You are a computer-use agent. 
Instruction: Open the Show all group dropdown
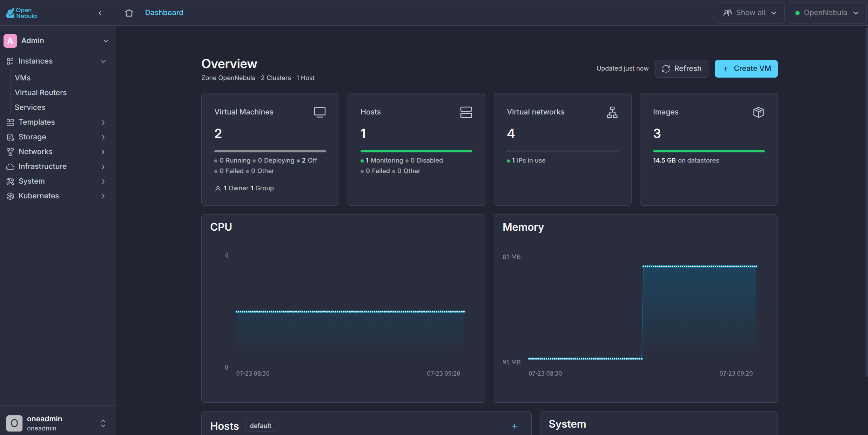[x=750, y=13]
